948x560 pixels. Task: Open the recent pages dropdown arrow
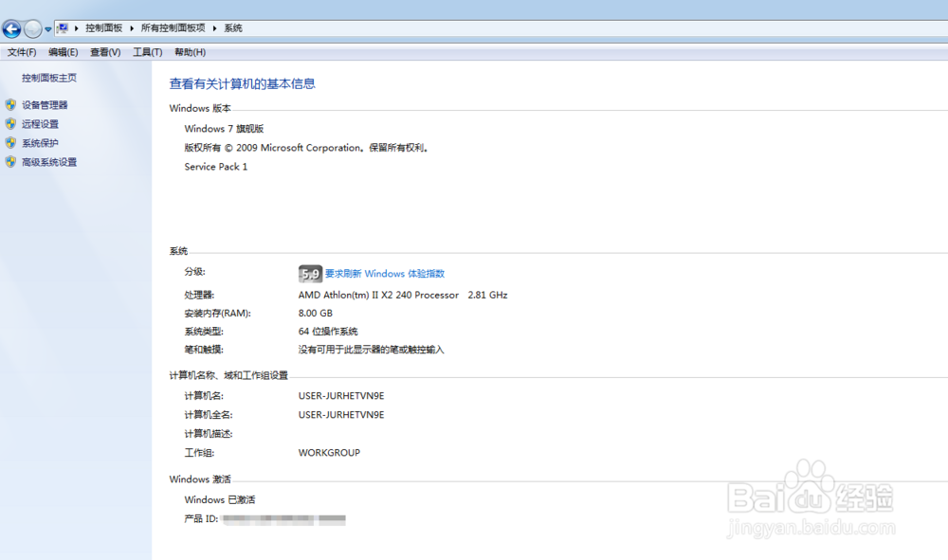point(47,29)
